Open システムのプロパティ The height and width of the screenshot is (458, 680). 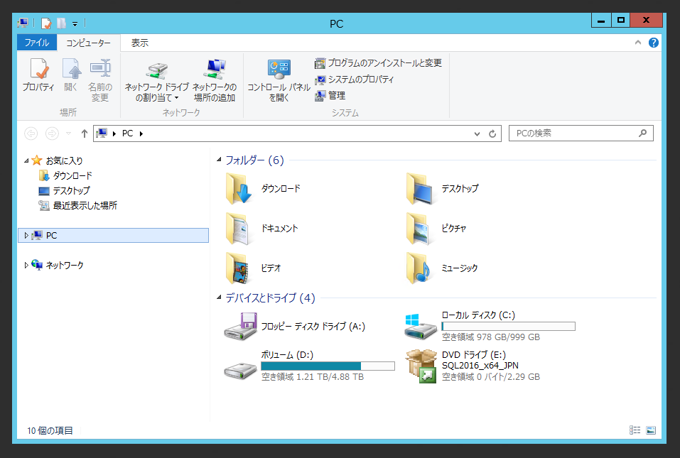point(354,79)
